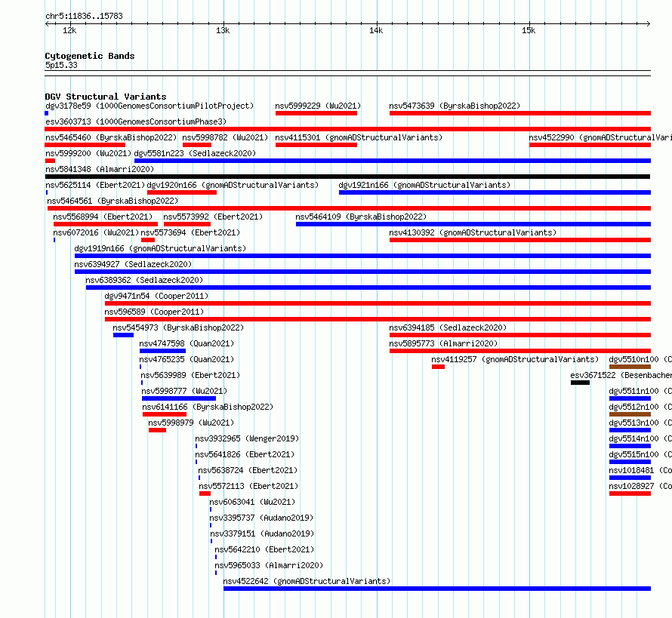Image resolution: width=672 pixels, height=618 pixels.
Task: Click nsv4765235 (Quan2021) label
Action: point(186,359)
